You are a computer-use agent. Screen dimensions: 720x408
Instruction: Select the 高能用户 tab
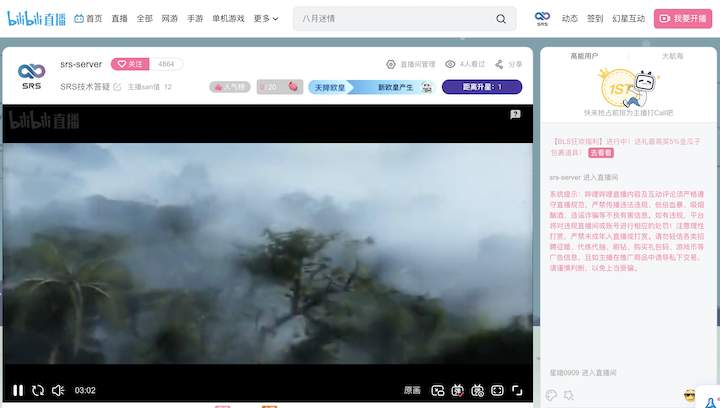click(584, 56)
